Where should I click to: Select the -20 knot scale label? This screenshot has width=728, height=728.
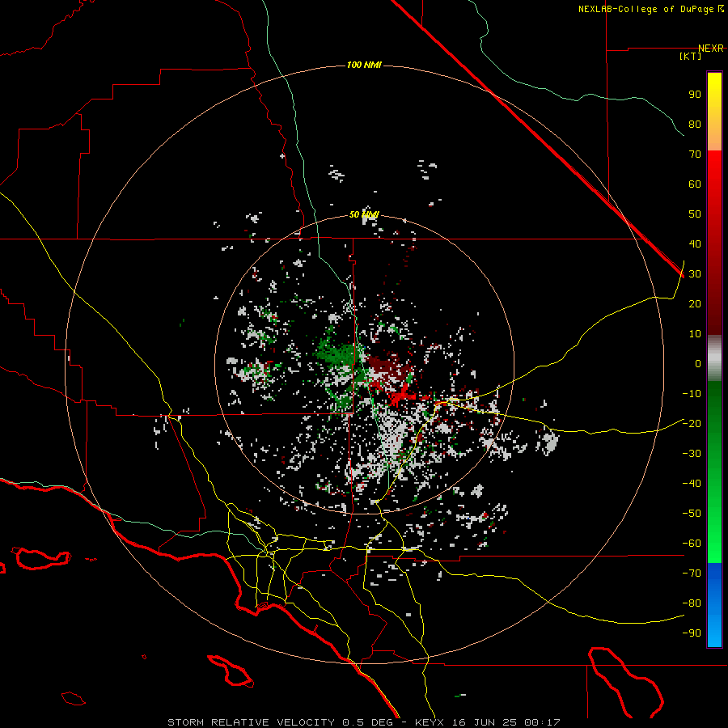pyautogui.click(x=692, y=424)
